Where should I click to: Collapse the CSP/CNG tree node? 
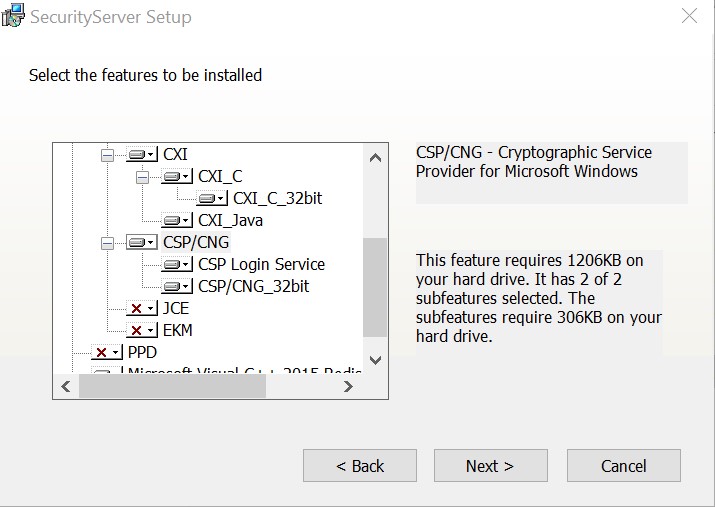point(107,243)
